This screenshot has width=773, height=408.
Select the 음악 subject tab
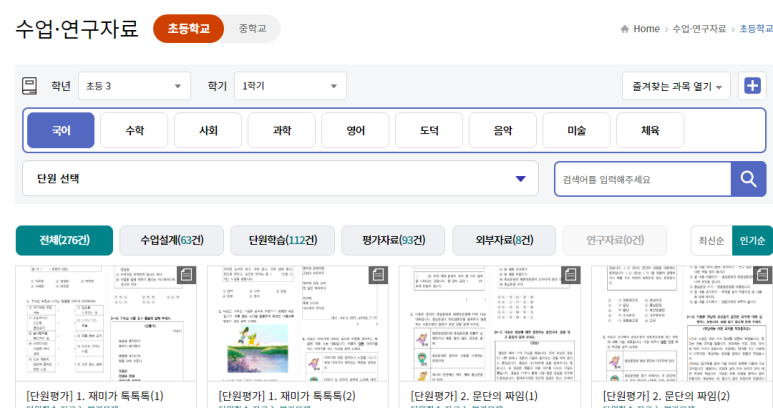503,130
